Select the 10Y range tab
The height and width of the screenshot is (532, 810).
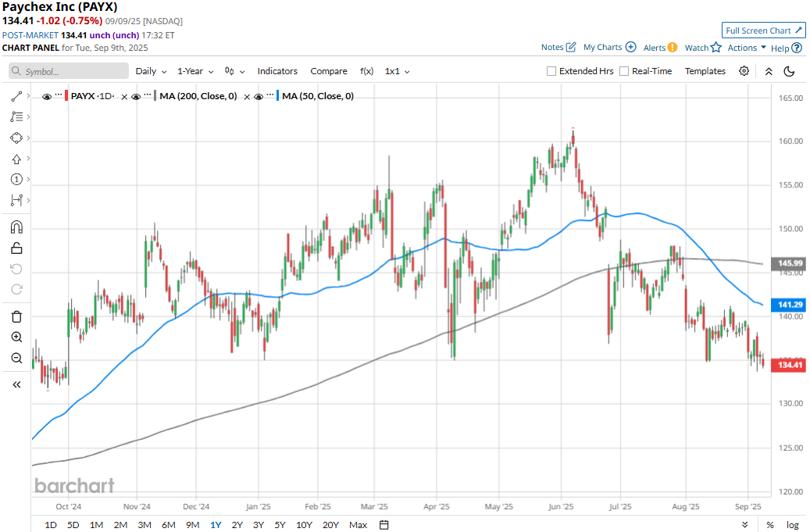(x=304, y=525)
